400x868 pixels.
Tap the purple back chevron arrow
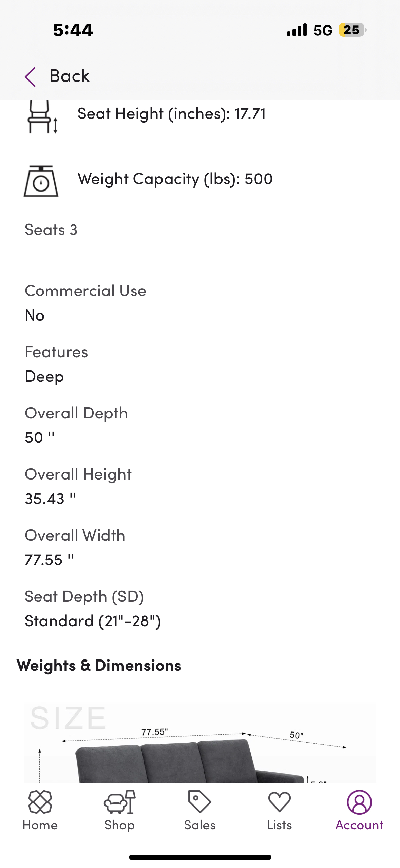coord(31,77)
